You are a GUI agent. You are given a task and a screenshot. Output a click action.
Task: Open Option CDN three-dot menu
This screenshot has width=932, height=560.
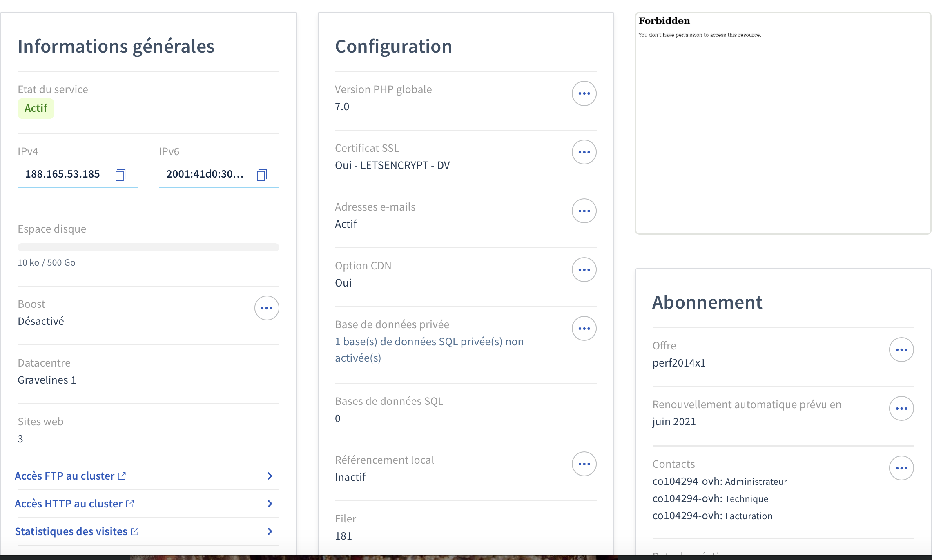584,270
